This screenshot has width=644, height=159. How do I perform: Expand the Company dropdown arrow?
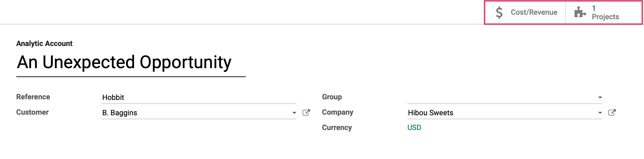(x=600, y=113)
